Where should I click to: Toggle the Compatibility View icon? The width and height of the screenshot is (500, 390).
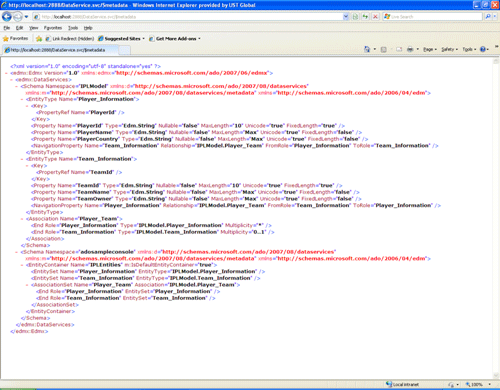[355, 17]
